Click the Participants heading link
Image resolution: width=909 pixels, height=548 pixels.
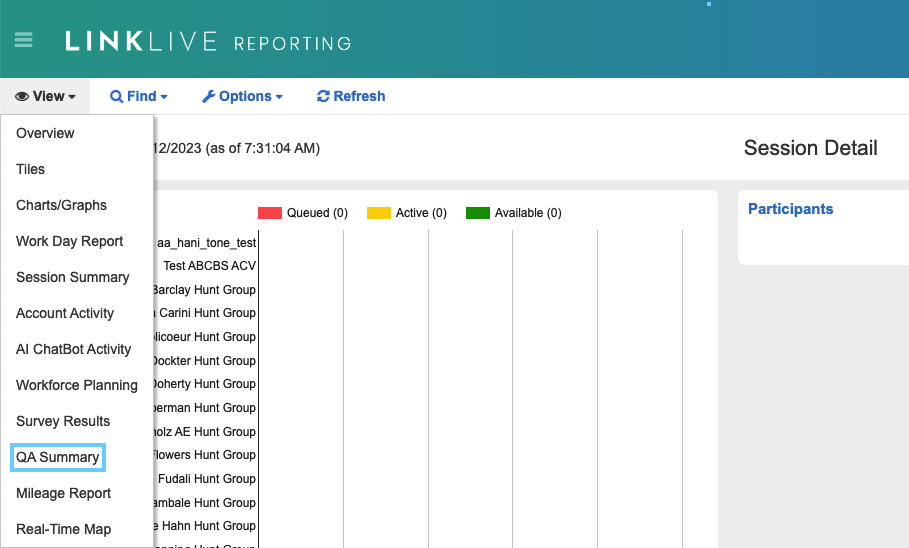click(790, 209)
